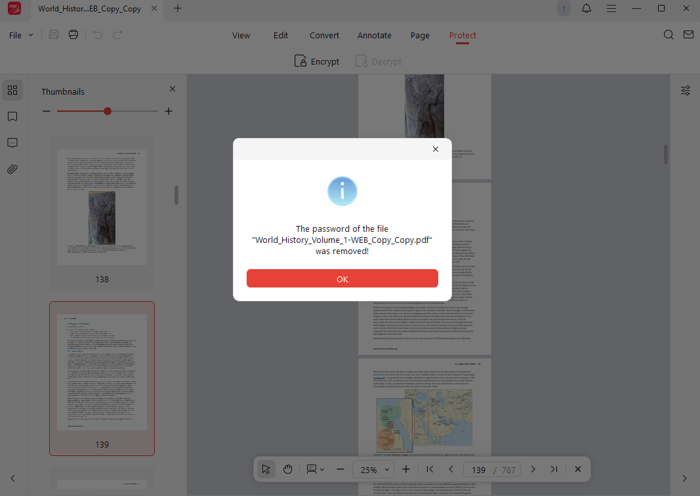Click the PDF app logo icon

point(14,8)
